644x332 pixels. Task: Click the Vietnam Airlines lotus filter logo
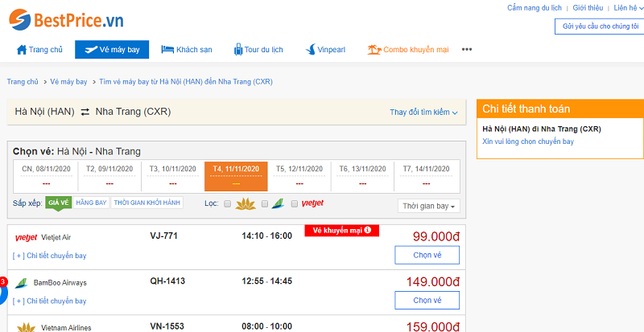(x=246, y=203)
